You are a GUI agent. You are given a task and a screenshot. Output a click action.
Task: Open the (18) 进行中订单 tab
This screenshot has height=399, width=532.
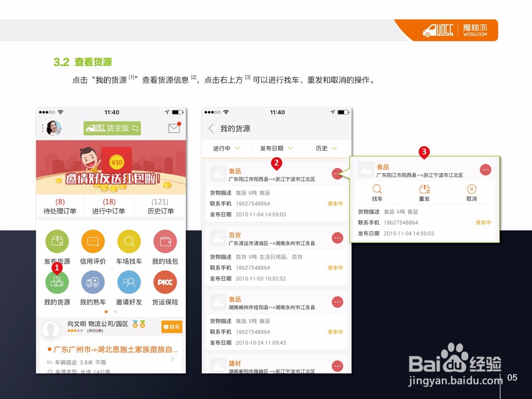(109, 206)
